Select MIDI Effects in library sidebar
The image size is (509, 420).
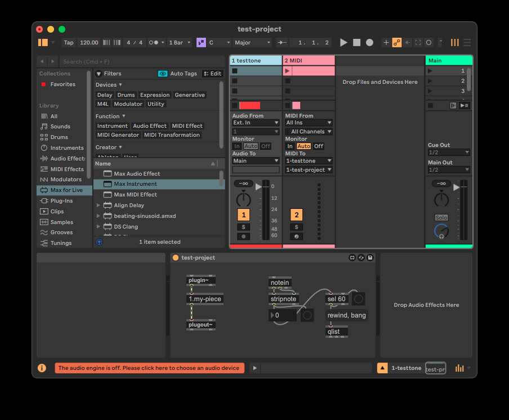(x=67, y=169)
